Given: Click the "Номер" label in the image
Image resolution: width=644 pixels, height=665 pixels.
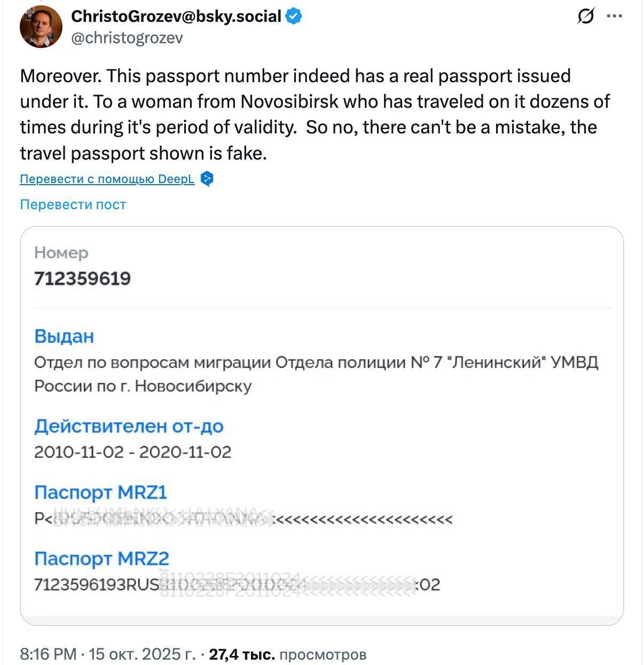Looking at the screenshot, I should (61, 252).
